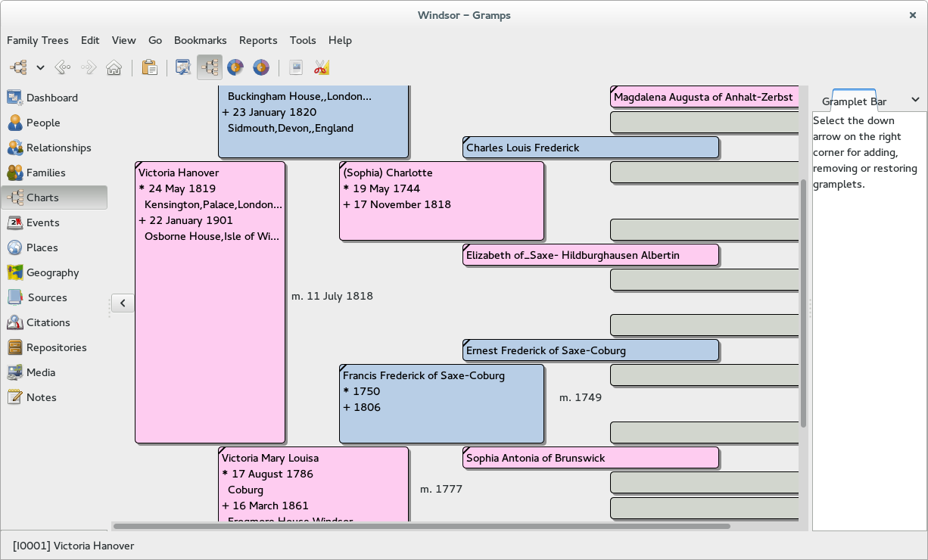Click the horizontal scrollbar under the chart
Viewport: 928px width, 560px height.
coord(421,526)
